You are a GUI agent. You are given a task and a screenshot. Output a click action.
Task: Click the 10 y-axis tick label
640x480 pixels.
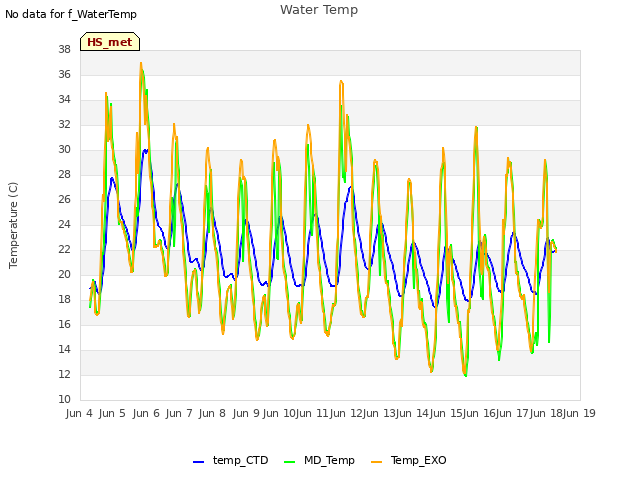pos(64,399)
